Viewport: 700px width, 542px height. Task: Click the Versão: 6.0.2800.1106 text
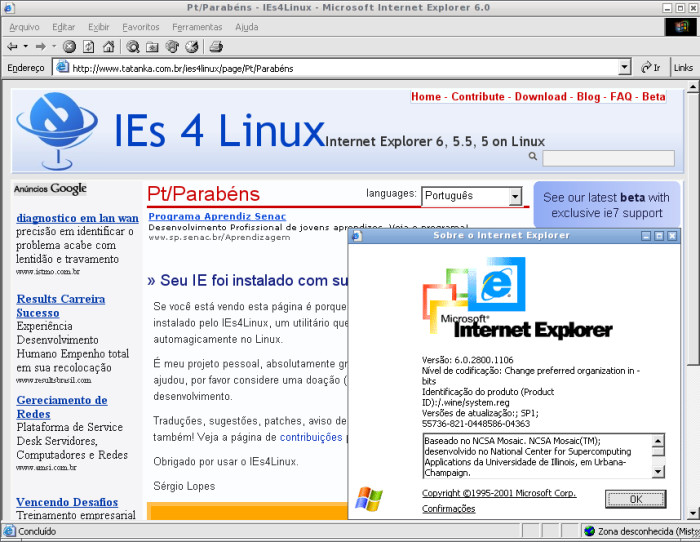pyautogui.click(x=467, y=360)
